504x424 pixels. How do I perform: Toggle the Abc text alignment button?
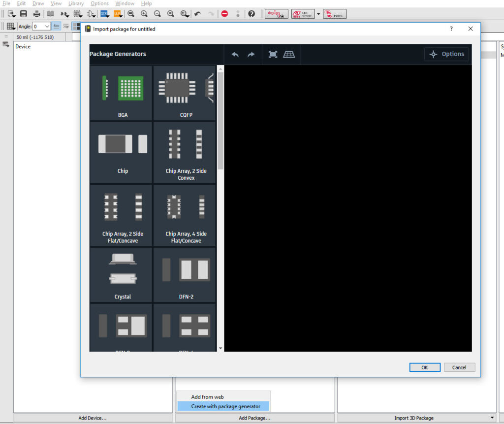57,27
